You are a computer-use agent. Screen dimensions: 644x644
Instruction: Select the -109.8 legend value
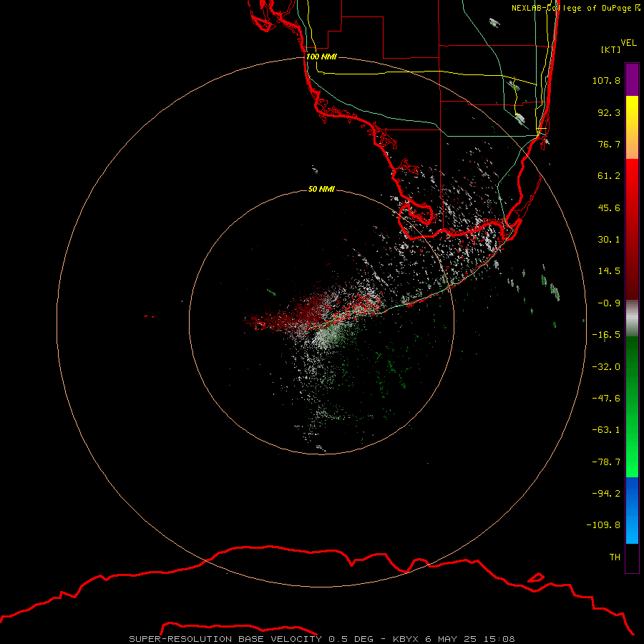pos(603,525)
